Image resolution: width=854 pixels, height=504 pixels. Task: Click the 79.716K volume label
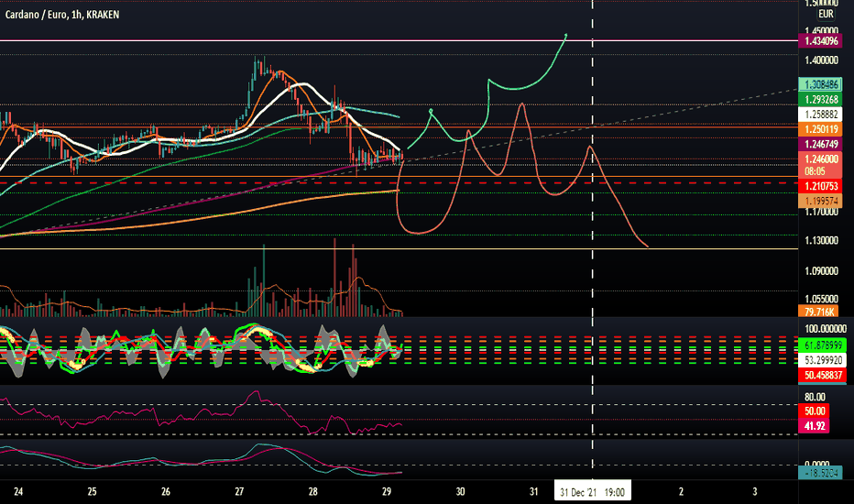[818, 312]
